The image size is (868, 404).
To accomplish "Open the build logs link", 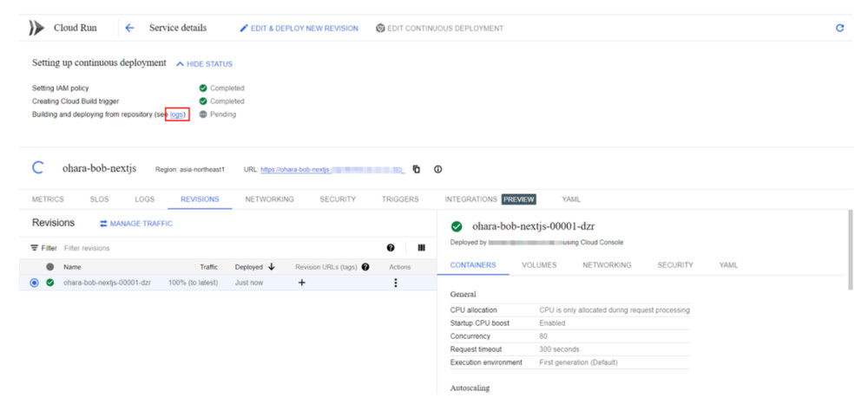I will 177,114.
